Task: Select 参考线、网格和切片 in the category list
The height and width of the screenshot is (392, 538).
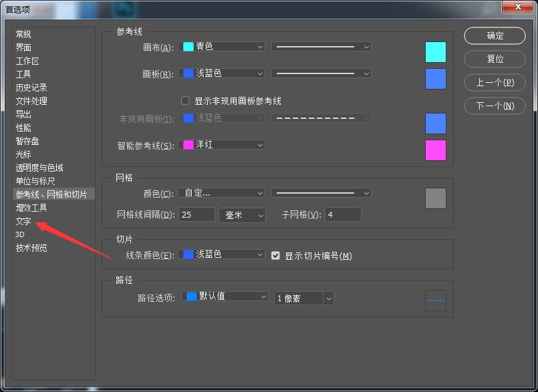Action: click(53, 194)
